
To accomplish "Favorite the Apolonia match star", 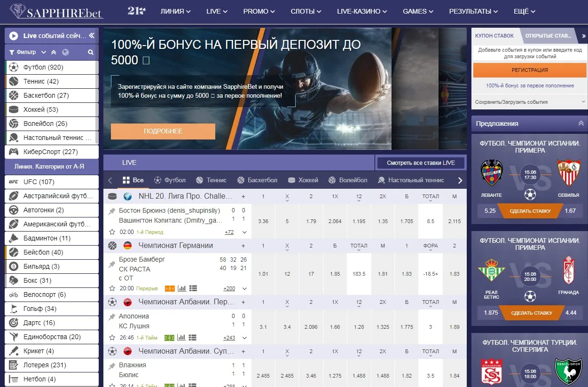I will (x=112, y=338).
